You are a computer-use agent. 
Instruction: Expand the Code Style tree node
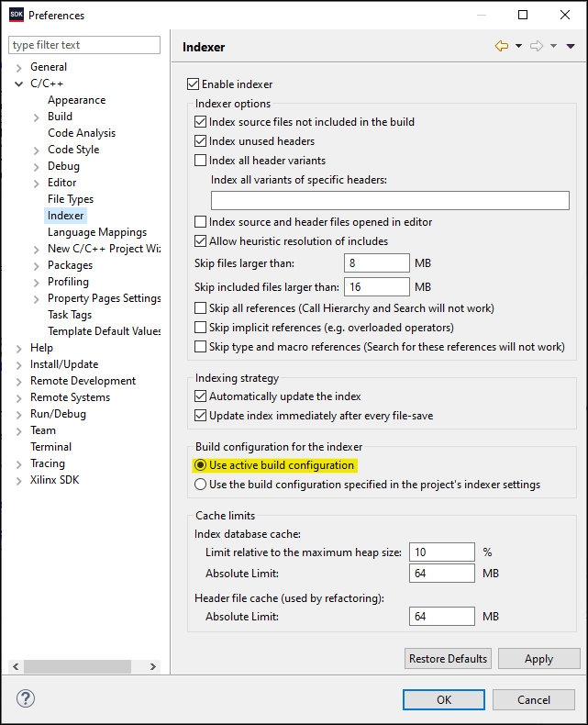click(x=37, y=150)
